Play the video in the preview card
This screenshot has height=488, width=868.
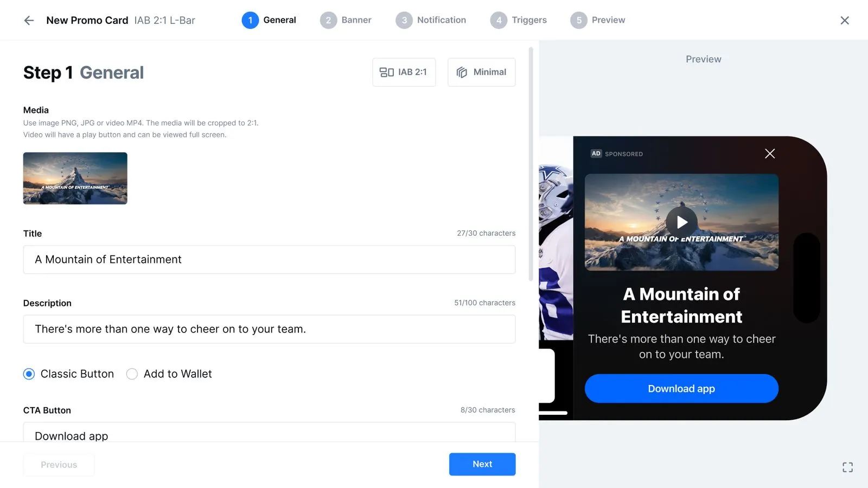pos(682,222)
